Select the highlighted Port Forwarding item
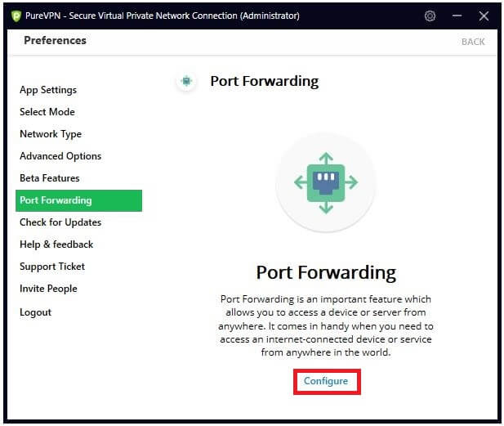This screenshot has height=426, width=504. [78, 200]
